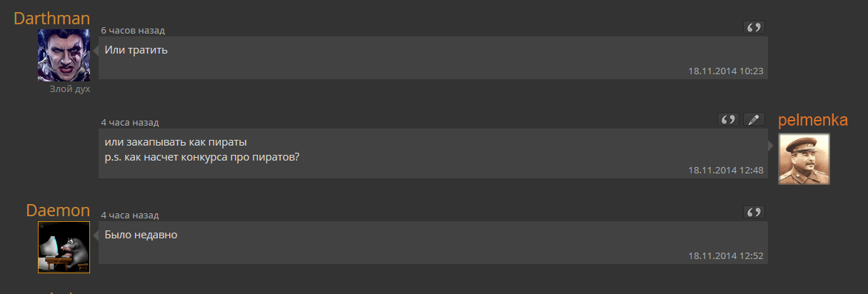This screenshot has width=868, height=294.
Task: Click pelmenka's sepia portrait avatar
Action: pyautogui.click(x=804, y=159)
